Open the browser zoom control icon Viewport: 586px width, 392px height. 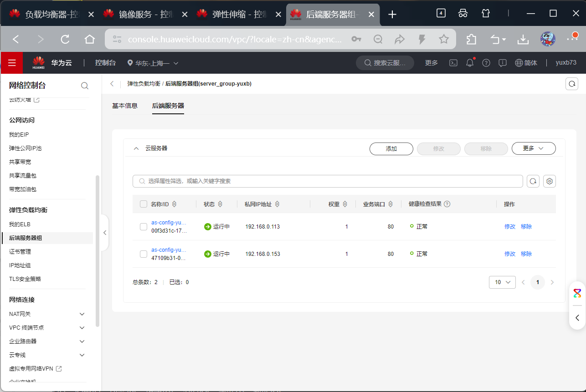tap(378, 39)
